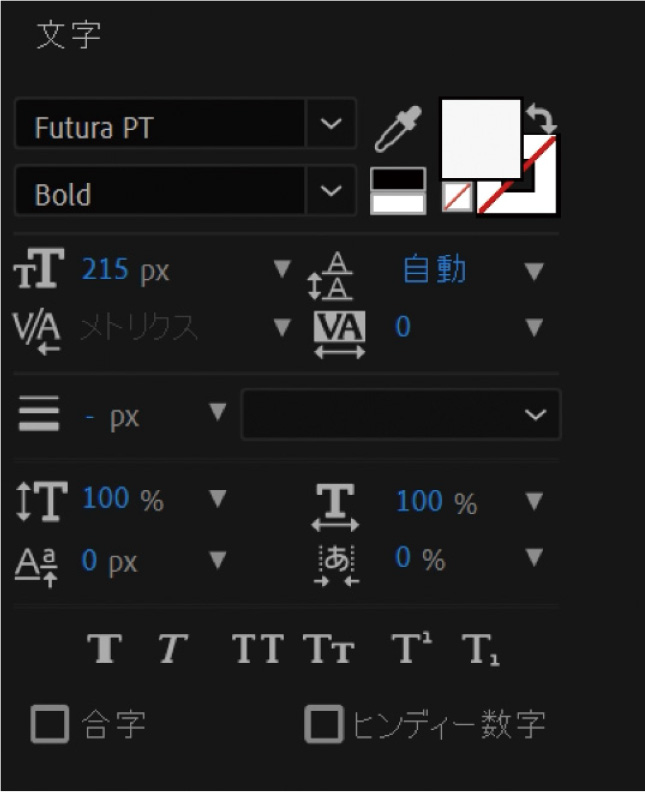Enable the Small Caps style button

[329, 649]
